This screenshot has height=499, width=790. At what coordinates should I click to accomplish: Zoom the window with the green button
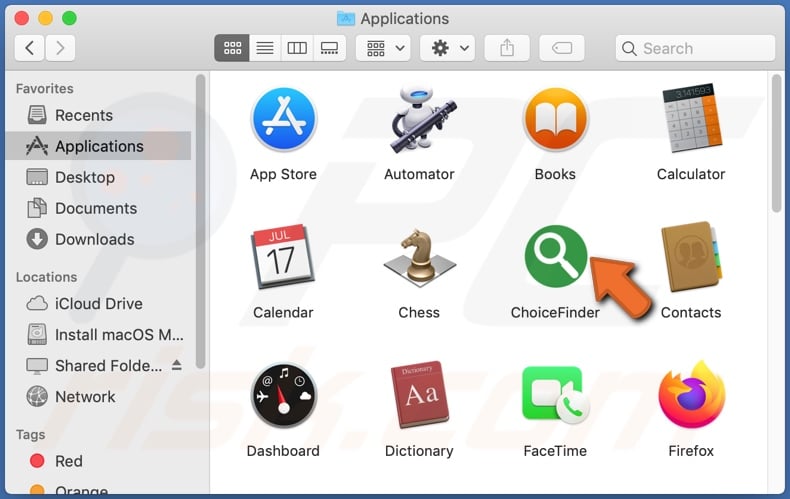pyautogui.click(x=70, y=19)
